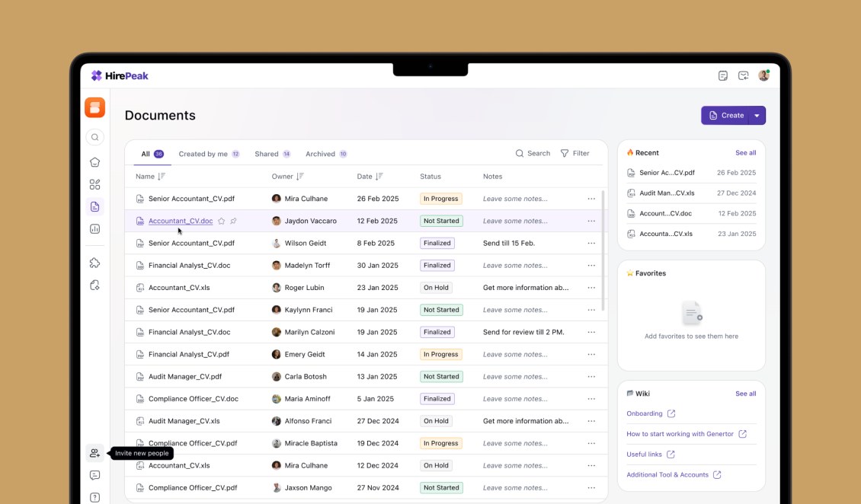Image resolution: width=861 pixels, height=504 pixels.
Task: Open Audit Manager_CV.xls document
Action: pyautogui.click(x=184, y=421)
